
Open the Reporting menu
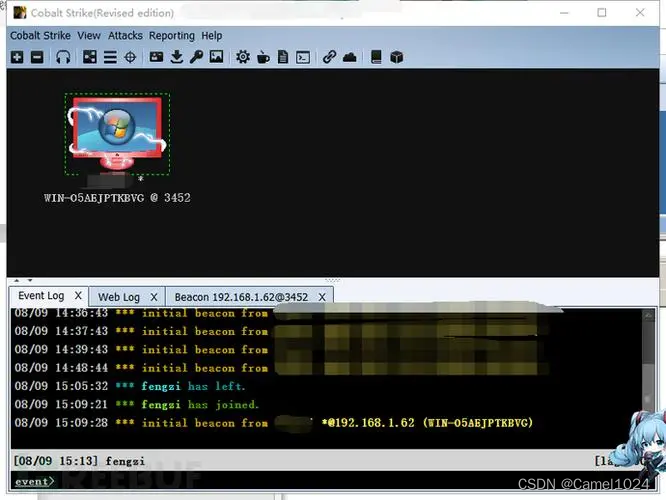click(172, 36)
